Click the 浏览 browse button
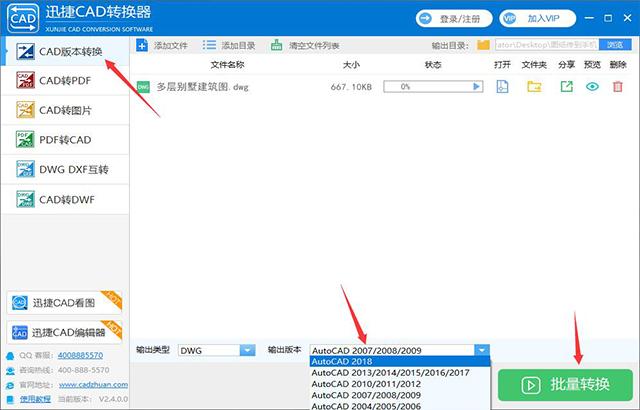Image resolution: width=640 pixels, height=410 pixels. click(x=615, y=45)
